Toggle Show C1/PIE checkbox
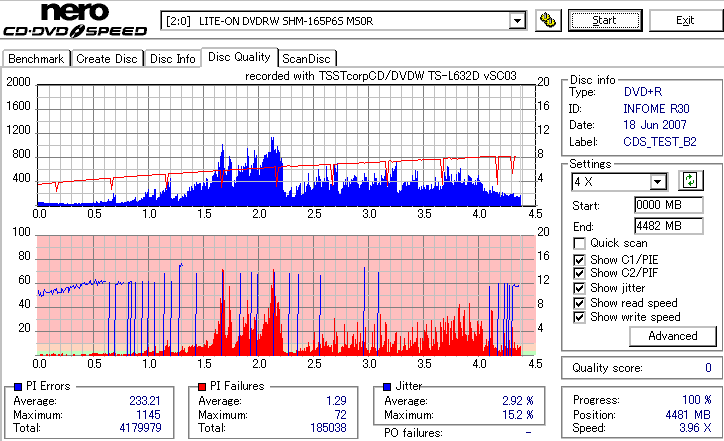This screenshot has height=441, width=724. pos(579,260)
